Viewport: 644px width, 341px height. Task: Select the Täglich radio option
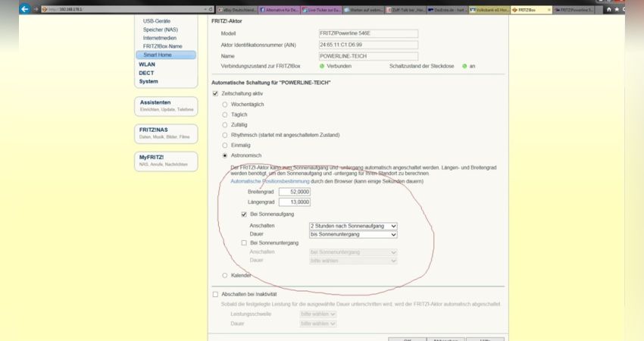pyautogui.click(x=225, y=115)
